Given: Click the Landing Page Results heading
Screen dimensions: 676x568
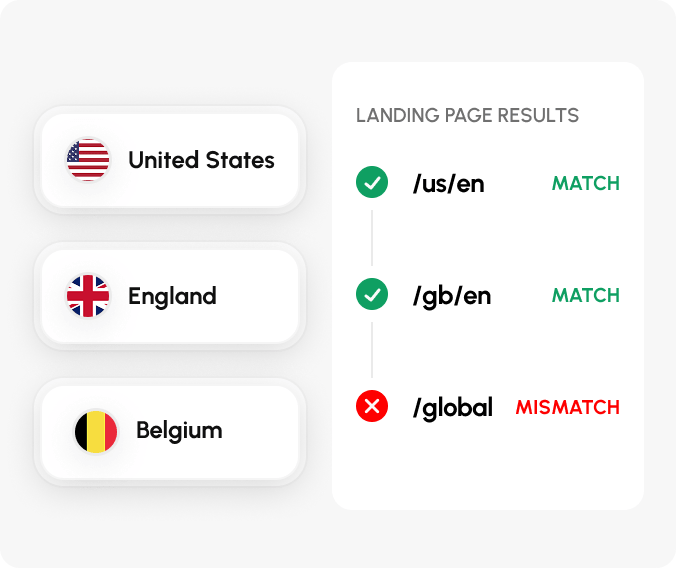Looking at the screenshot, I should (467, 115).
